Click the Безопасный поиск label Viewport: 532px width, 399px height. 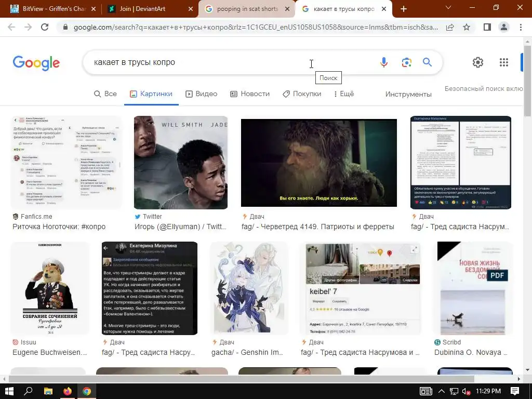pos(484,88)
